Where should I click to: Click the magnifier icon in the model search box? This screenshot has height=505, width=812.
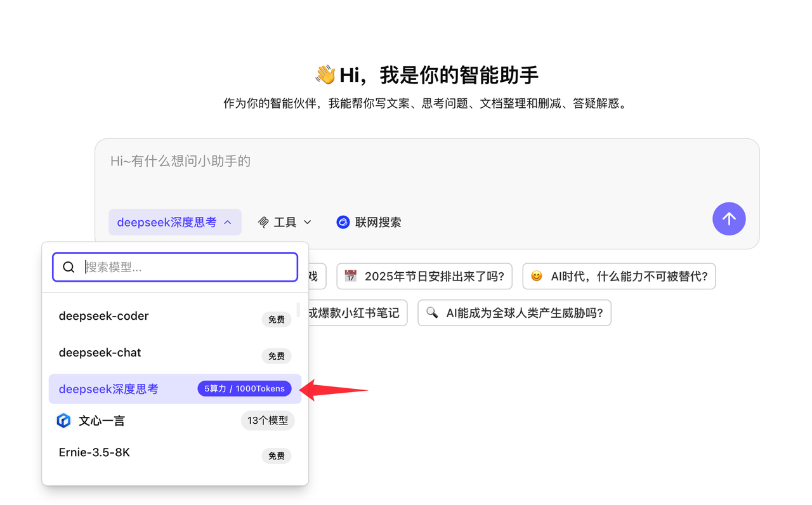coord(69,266)
